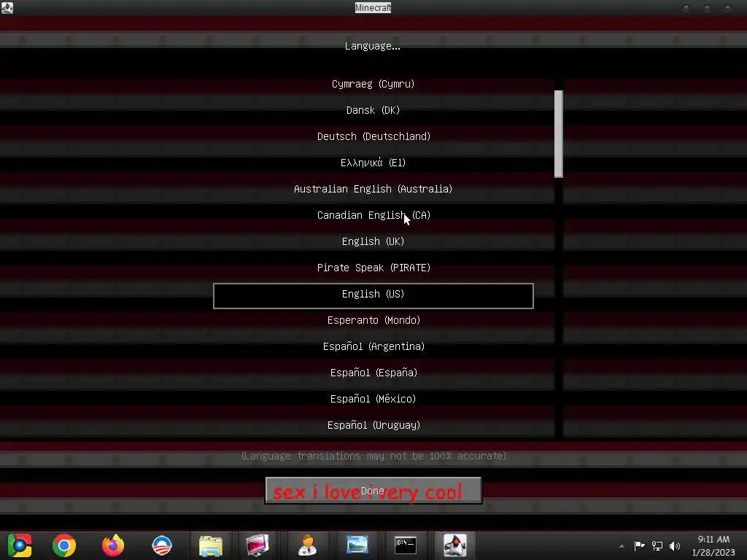Viewport: 747px width, 560px height.
Task: Select Cymraeg (Cymru) language
Action: pyautogui.click(x=373, y=84)
